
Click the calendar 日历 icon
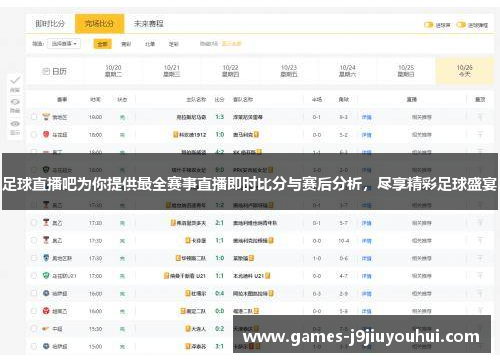[x=46, y=71]
